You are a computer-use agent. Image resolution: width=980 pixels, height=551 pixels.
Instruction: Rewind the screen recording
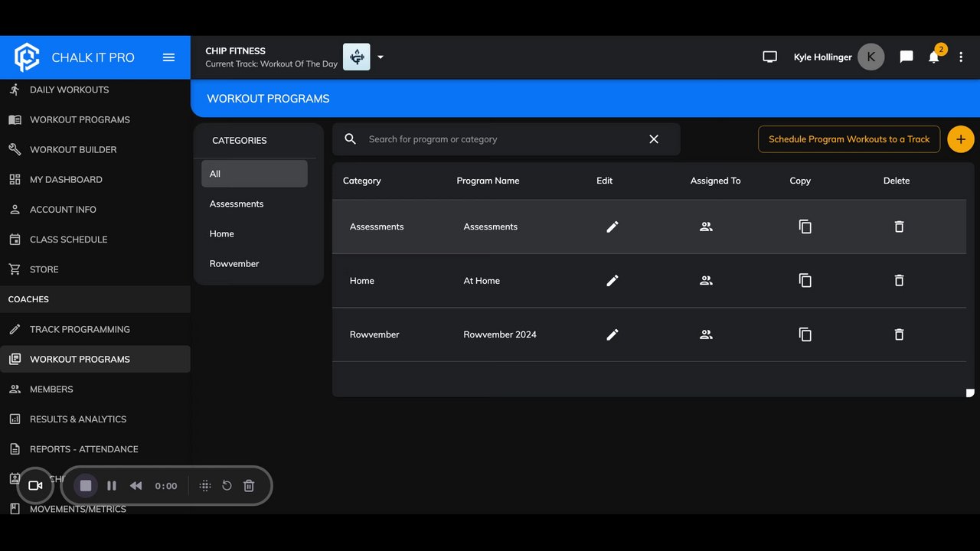(x=136, y=485)
